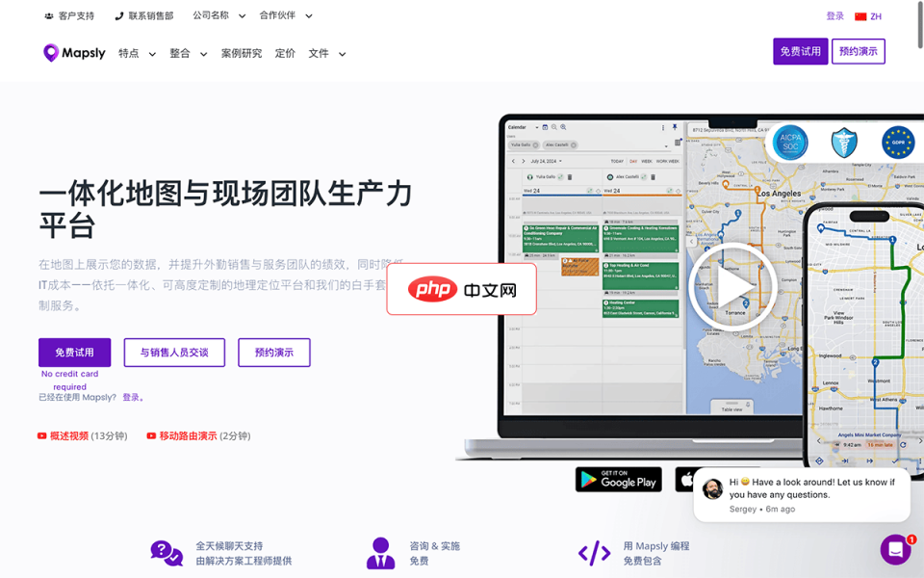
Task: Expand the 整合 integrations menu
Action: point(188,54)
